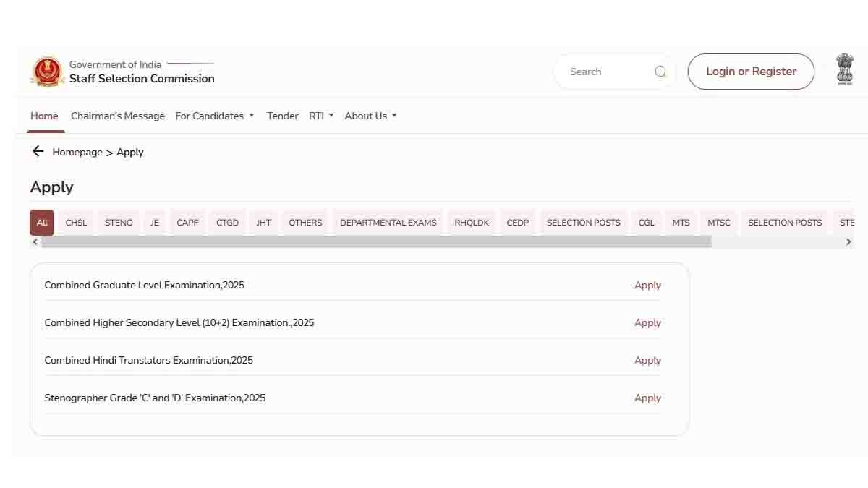Image resolution: width=868 pixels, height=488 pixels.
Task: Apply for Combined Hindi Translators Examination
Action: pyautogui.click(x=647, y=360)
